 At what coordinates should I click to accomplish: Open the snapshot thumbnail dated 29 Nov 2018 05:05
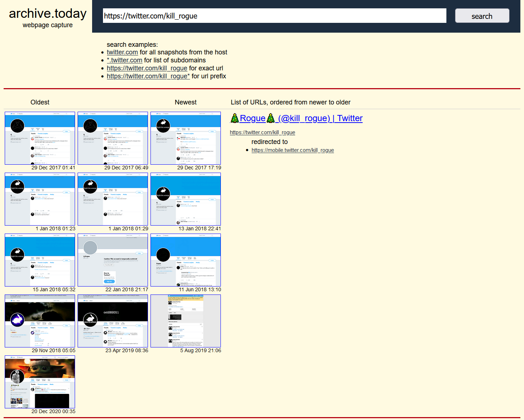(40, 321)
